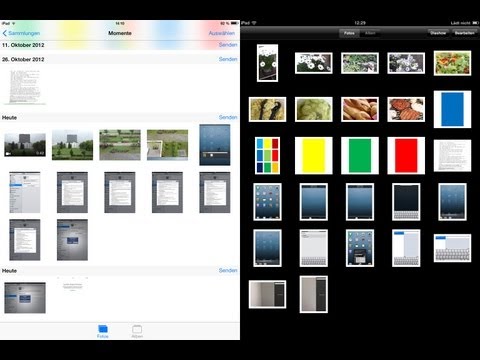Open white daisies landscape photo

pyautogui.click(x=314, y=63)
